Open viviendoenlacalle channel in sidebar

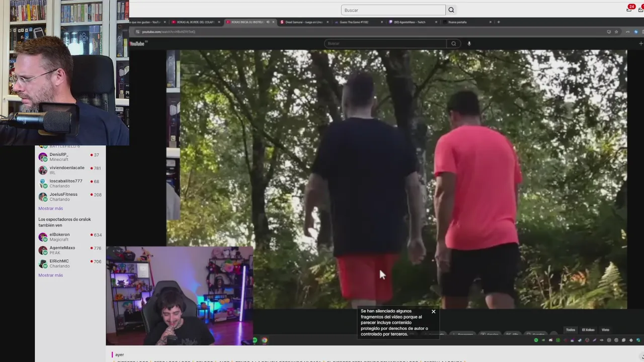pyautogui.click(x=70, y=170)
